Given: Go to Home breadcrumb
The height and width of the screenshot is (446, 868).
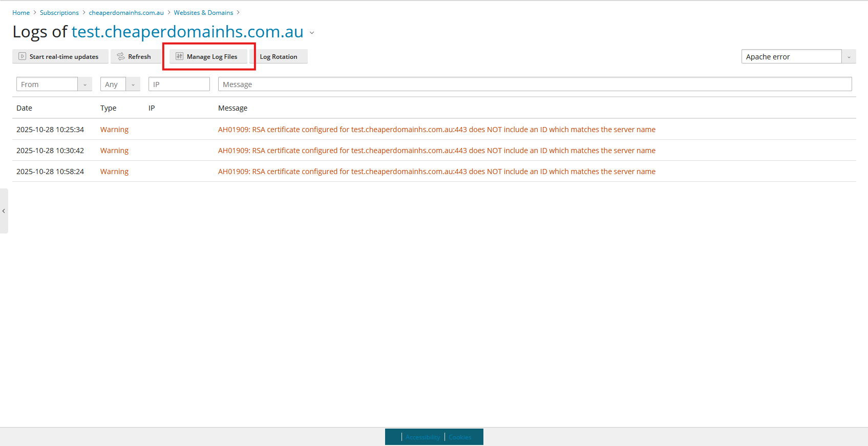Looking at the screenshot, I should pos(21,13).
